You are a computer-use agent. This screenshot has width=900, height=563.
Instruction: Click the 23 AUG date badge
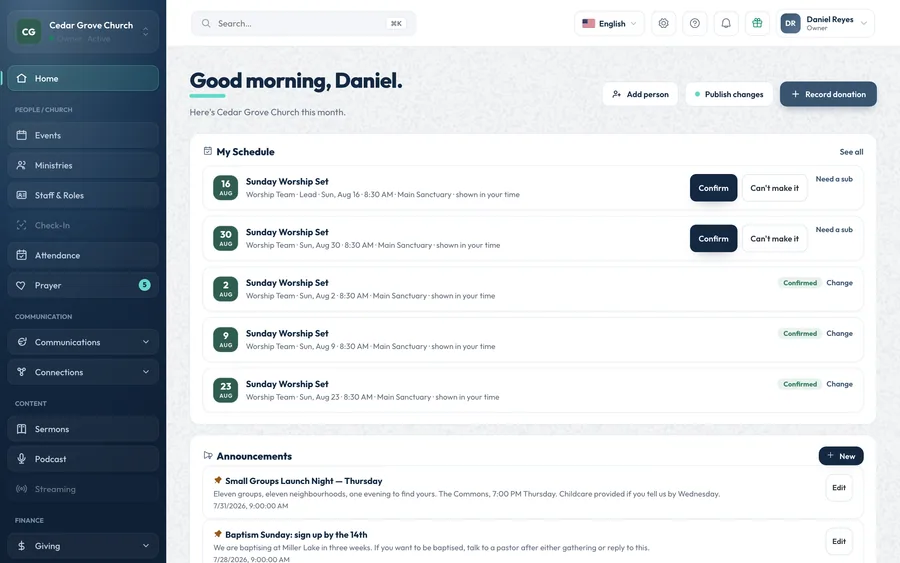226,390
